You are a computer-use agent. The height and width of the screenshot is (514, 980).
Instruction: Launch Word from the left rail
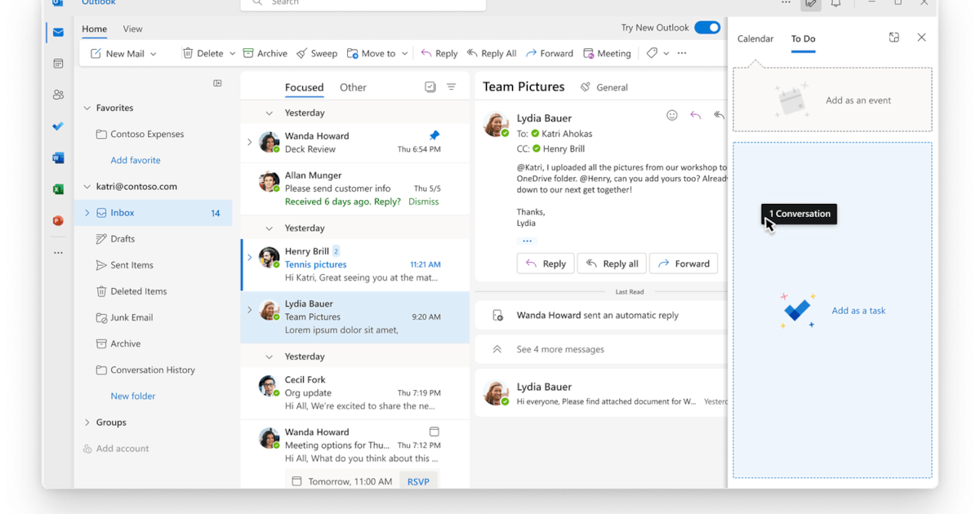58,157
